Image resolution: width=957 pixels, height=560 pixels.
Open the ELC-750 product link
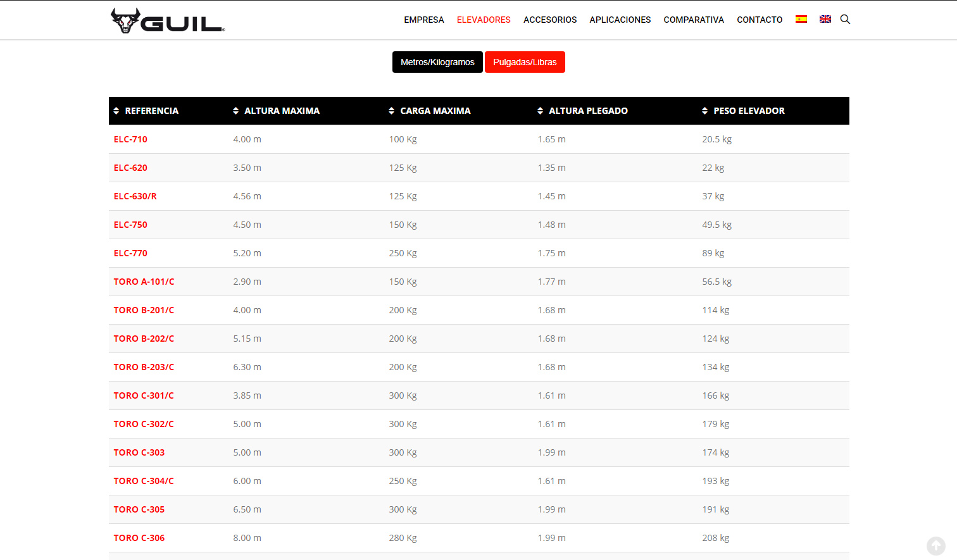(130, 225)
